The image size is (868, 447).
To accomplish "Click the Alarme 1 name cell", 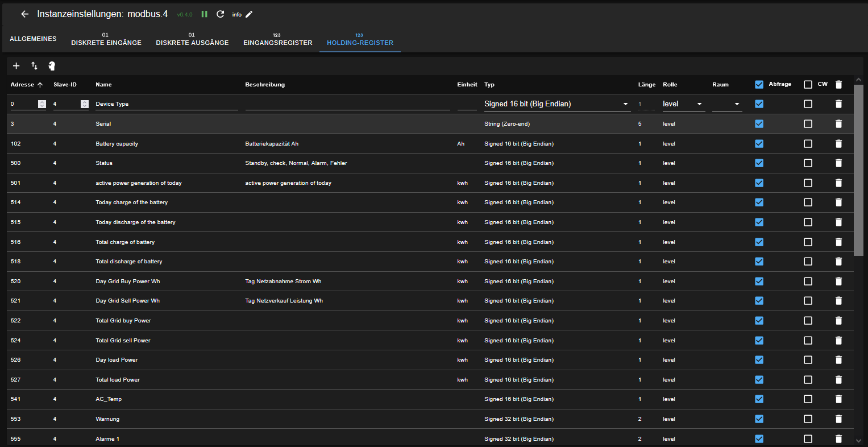I will 107,439.
